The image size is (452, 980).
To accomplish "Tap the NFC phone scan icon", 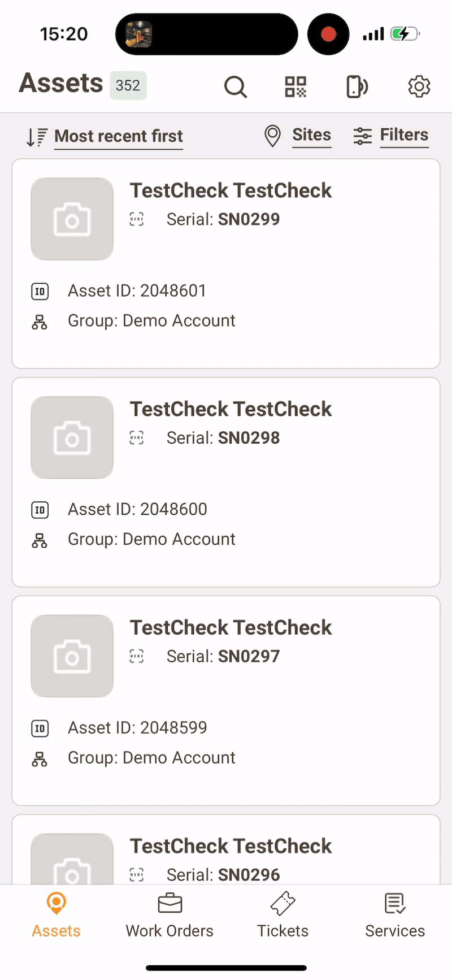I will [x=357, y=87].
